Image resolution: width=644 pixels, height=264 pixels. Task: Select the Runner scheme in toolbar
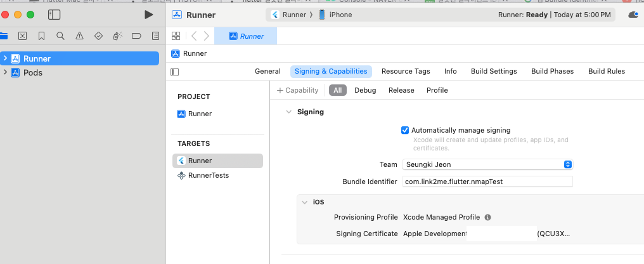pyautogui.click(x=289, y=15)
